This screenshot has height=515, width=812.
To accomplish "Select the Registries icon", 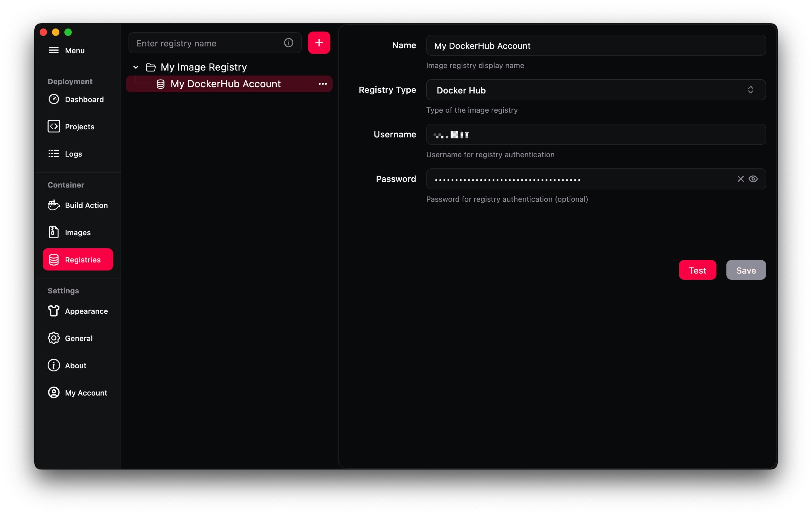I will point(54,259).
